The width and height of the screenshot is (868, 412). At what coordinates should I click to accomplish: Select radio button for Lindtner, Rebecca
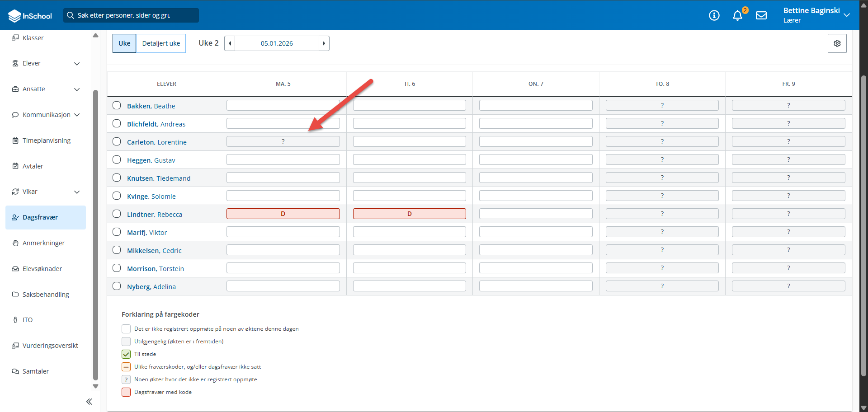(117, 214)
